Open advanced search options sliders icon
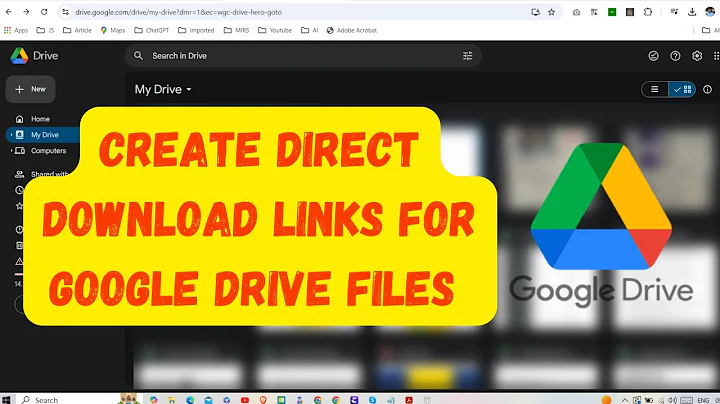 tap(467, 56)
